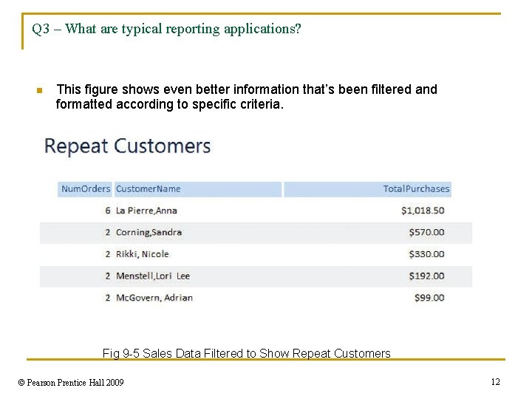Viewport: 532px width, 399px height.
Task: Select the TotalPurchases column header
Action: coord(416,188)
